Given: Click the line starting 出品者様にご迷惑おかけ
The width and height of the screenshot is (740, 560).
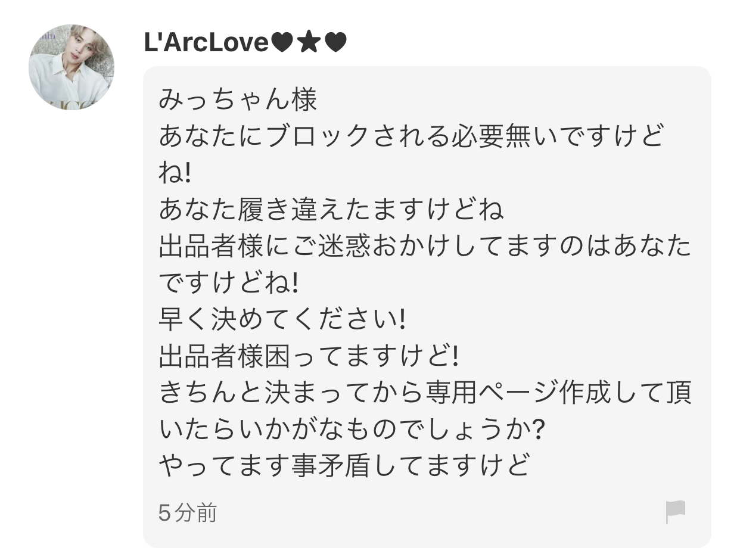Looking at the screenshot, I should click(x=425, y=247).
